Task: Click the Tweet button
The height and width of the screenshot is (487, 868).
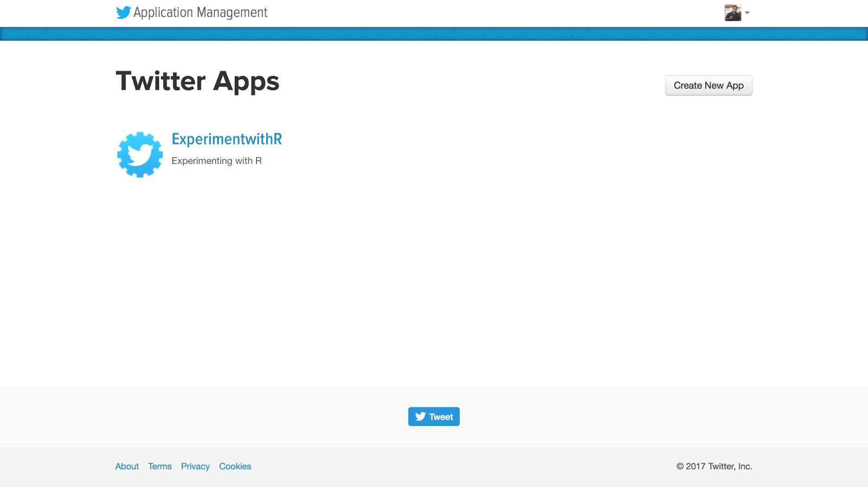Action: tap(434, 416)
